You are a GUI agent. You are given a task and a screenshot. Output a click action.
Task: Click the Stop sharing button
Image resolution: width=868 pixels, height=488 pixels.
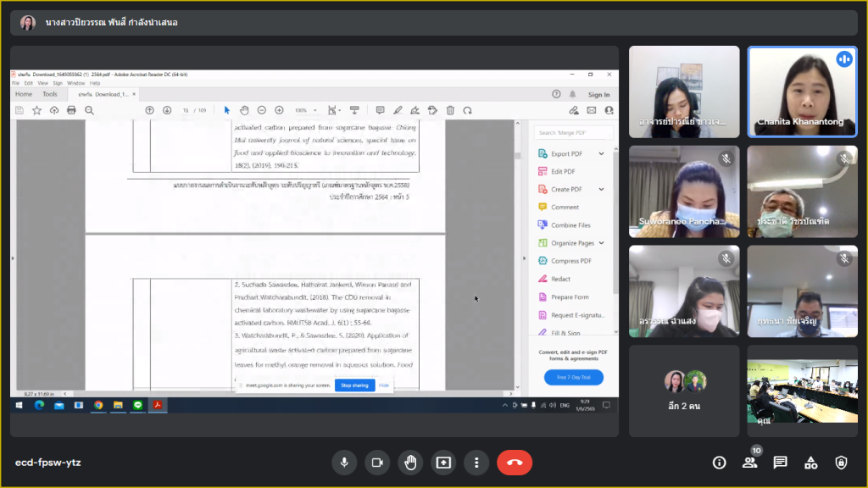(x=354, y=385)
